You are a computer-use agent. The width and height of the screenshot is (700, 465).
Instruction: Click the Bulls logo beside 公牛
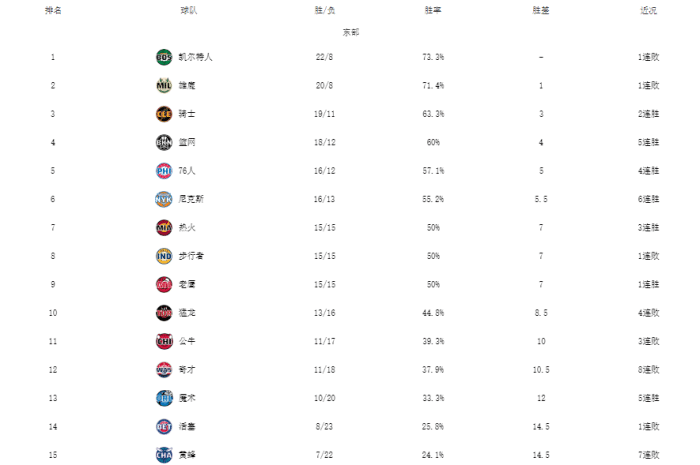click(164, 341)
